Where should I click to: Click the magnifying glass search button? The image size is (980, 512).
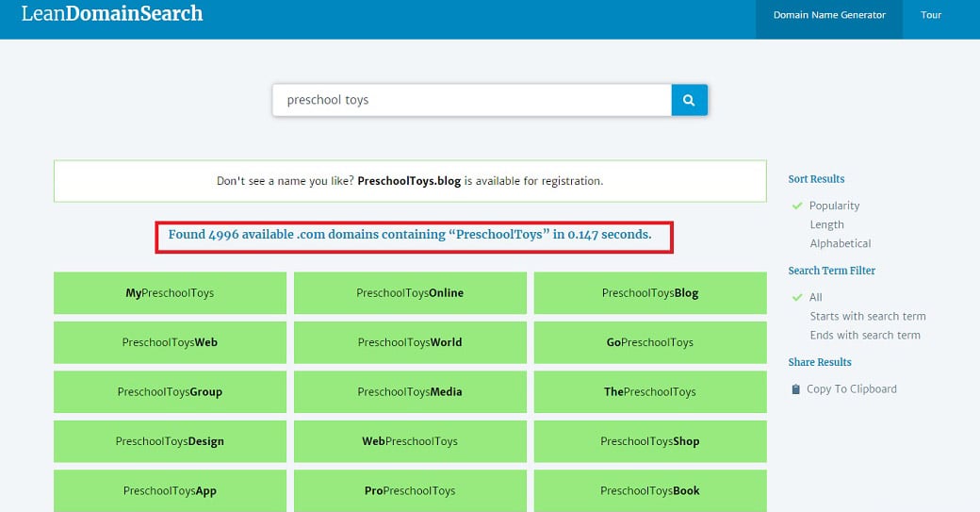689,100
